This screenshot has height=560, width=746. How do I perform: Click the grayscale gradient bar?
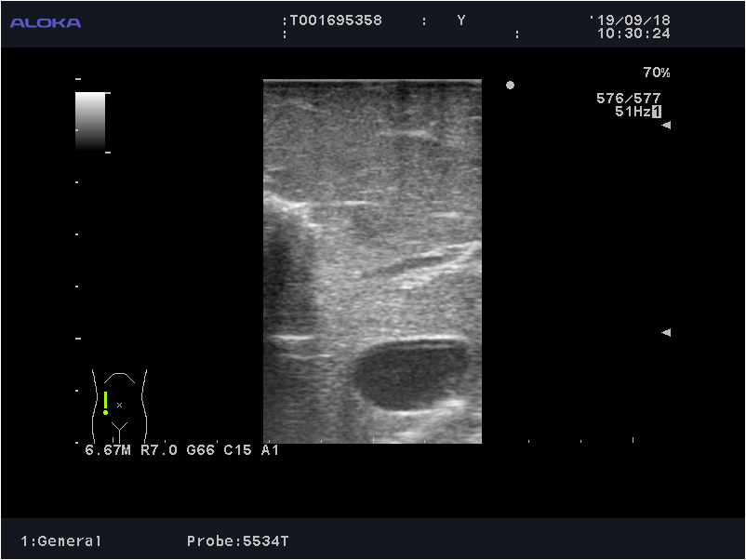tap(90, 121)
